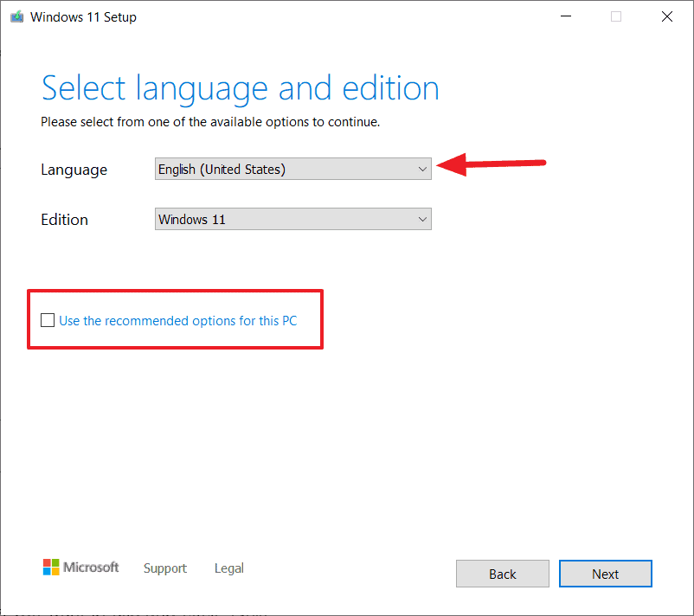Open the Legal link

[228, 568]
